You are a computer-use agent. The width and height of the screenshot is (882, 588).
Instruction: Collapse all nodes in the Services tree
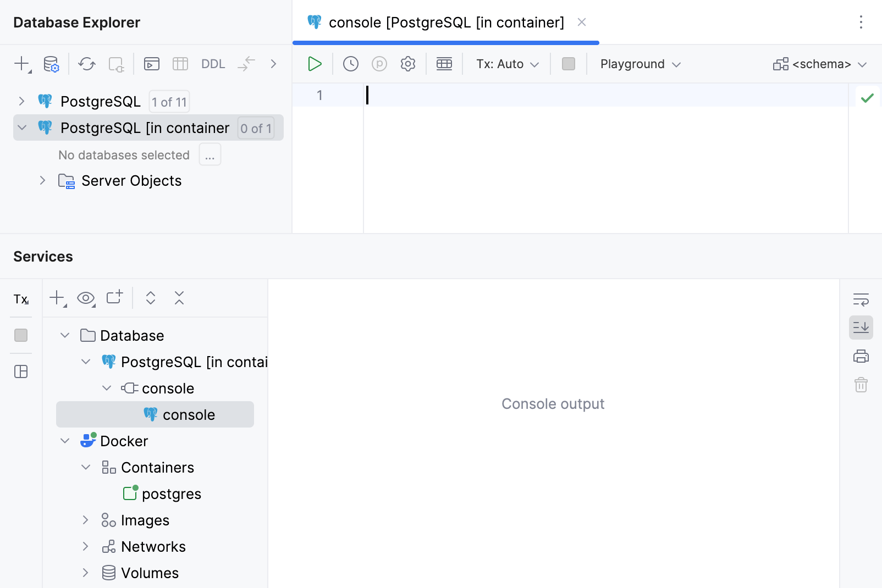pyautogui.click(x=179, y=298)
